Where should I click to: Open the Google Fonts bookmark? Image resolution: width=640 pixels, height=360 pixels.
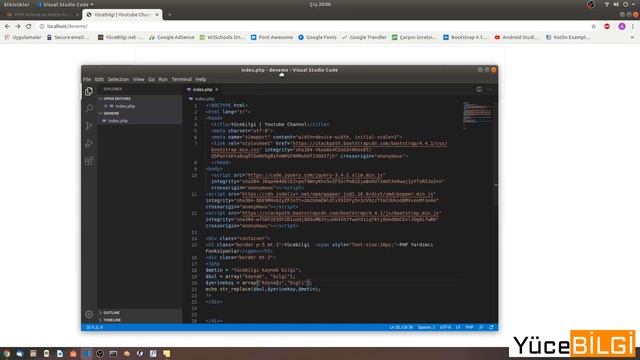click(318, 37)
